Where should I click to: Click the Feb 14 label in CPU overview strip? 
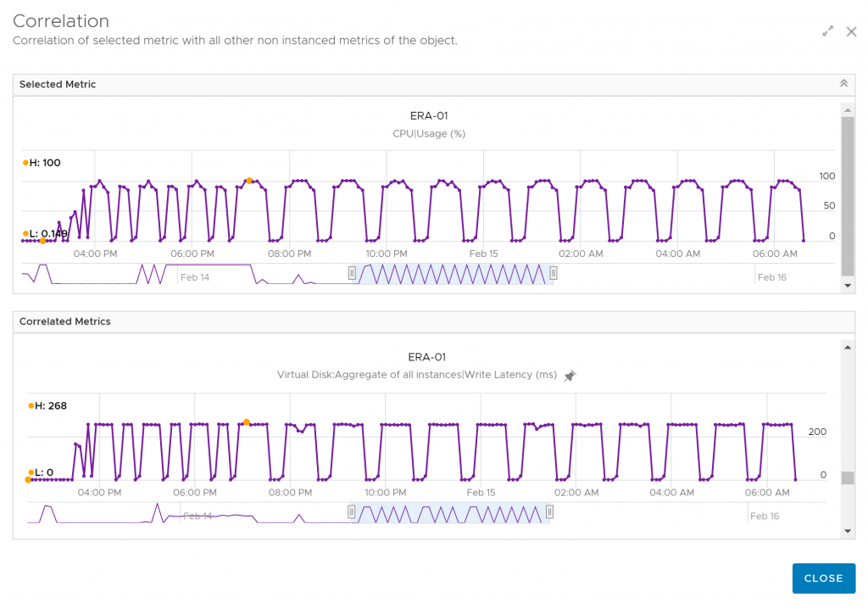pyautogui.click(x=195, y=277)
